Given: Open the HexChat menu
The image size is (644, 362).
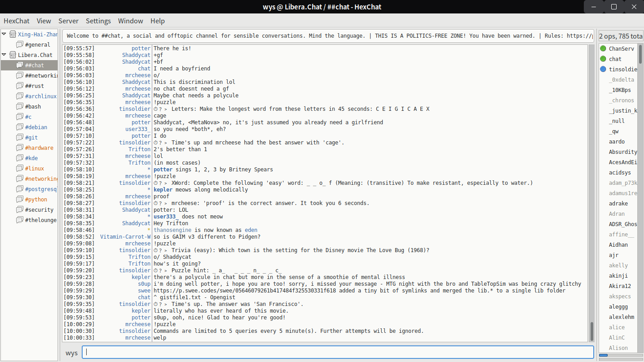Looking at the screenshot, I should [17, 21].
